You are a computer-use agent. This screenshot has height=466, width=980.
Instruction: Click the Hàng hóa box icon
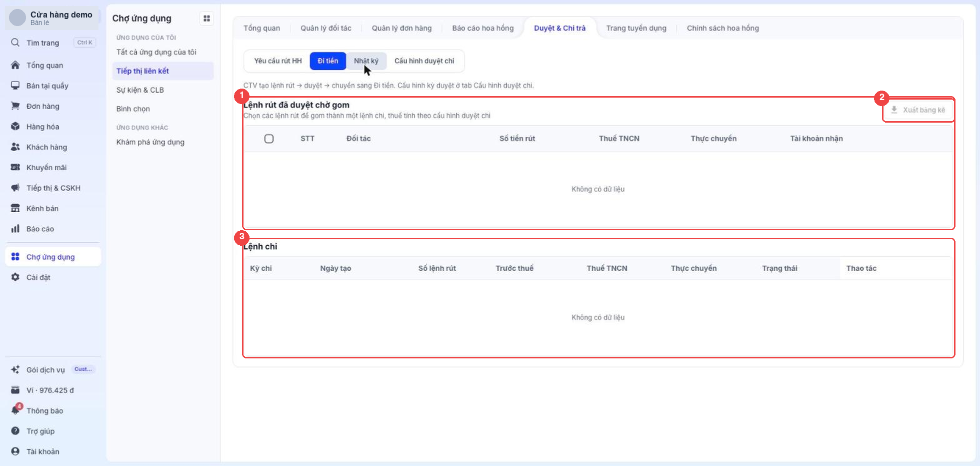[x=15, y=127]
